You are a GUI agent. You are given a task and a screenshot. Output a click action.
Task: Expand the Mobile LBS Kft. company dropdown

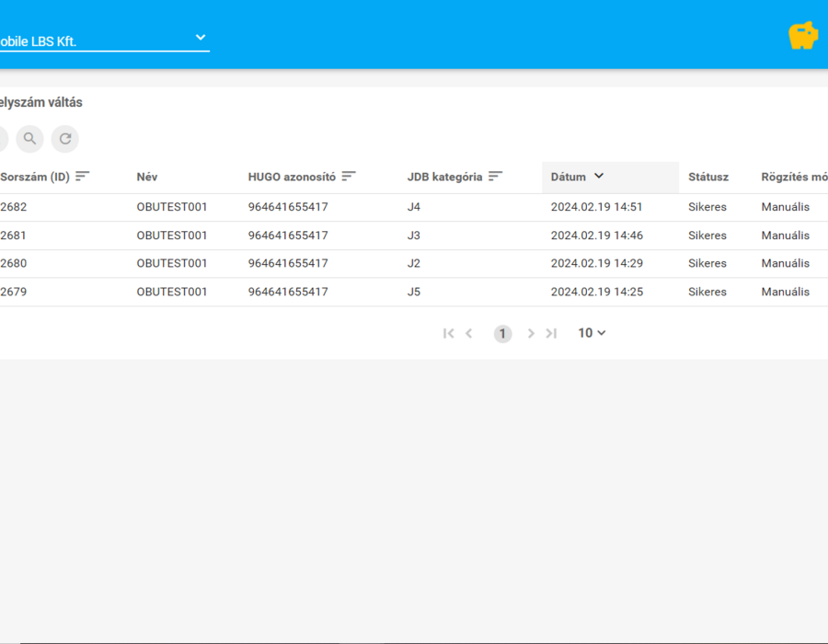201,38
